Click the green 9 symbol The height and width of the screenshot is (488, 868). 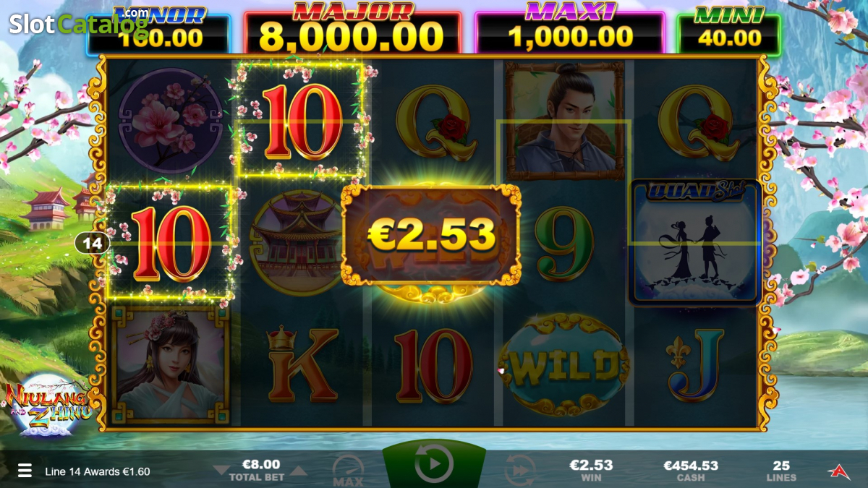(x=564, y=244)
